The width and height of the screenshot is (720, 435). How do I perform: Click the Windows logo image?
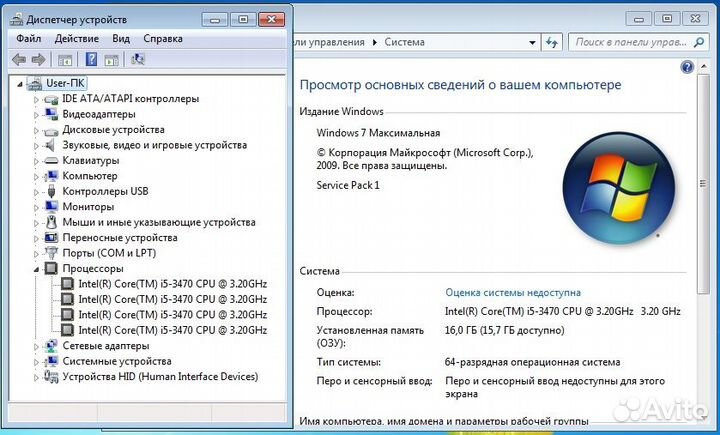(x=619, y=188)
